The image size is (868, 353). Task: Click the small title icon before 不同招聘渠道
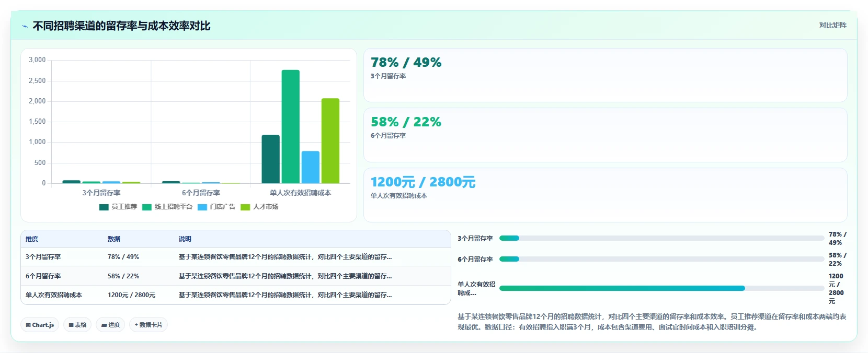coord(25,26)
